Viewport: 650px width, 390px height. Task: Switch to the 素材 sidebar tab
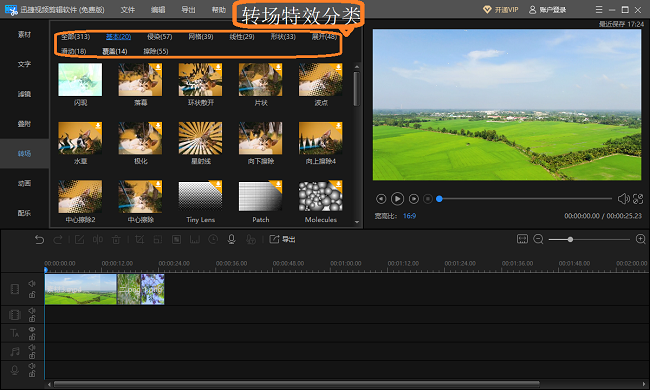pyautogui.click(x=24, y=34)
